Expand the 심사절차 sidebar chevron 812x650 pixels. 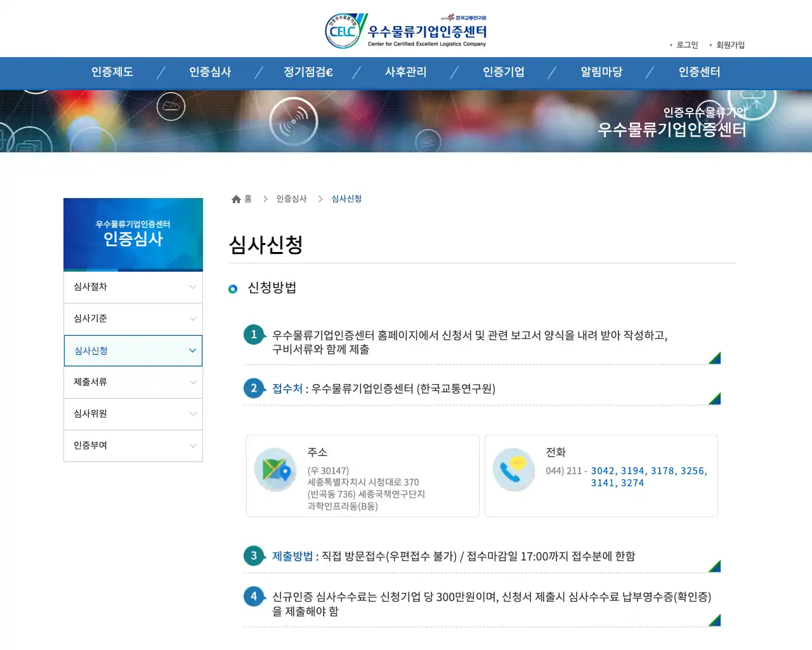coord(193,287)
